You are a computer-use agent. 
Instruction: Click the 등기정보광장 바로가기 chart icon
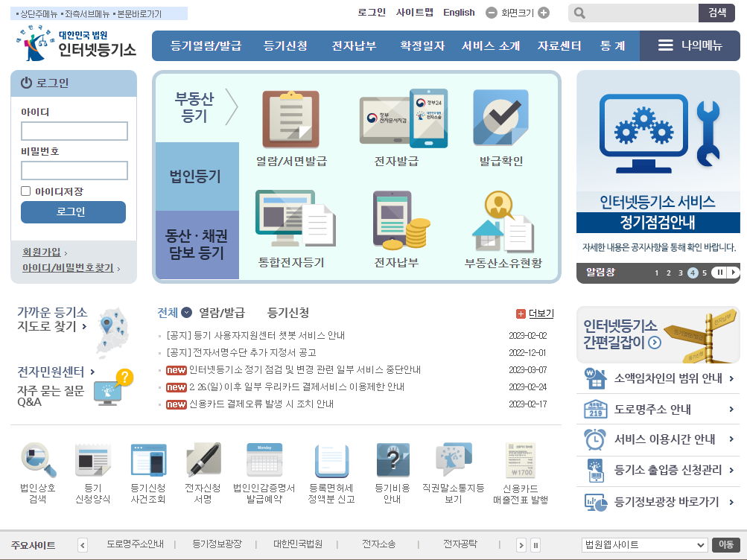596,502
